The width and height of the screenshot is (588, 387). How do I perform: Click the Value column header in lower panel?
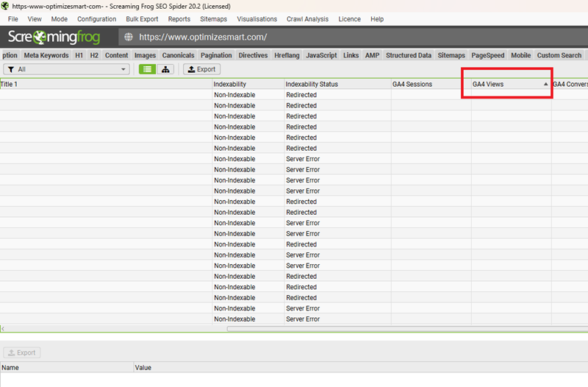coord(361,367)
